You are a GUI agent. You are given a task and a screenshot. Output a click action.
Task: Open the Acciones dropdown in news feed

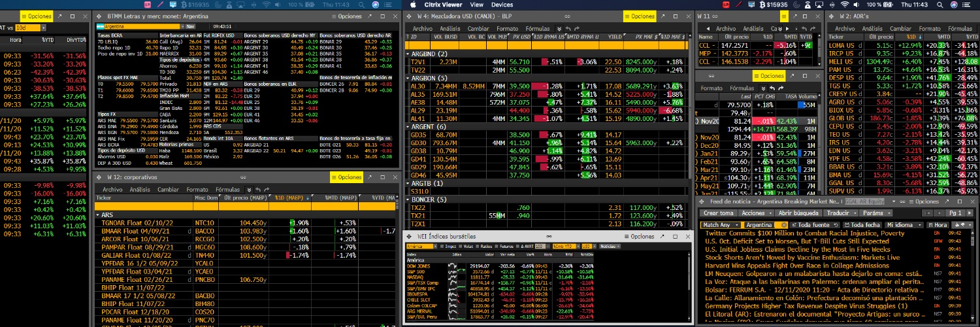[x=756, y=213]
